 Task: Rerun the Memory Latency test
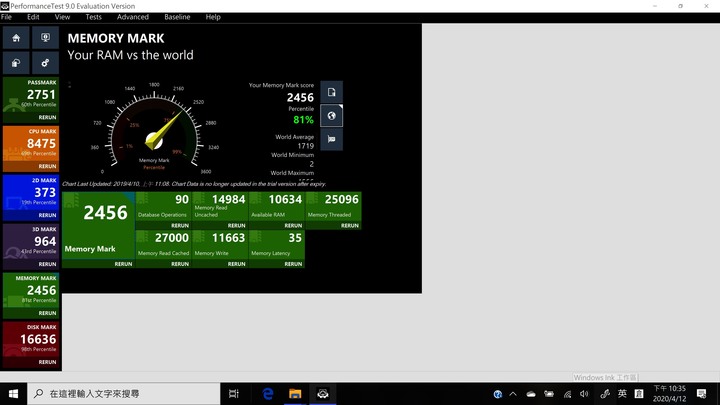[x=293, y=264]
